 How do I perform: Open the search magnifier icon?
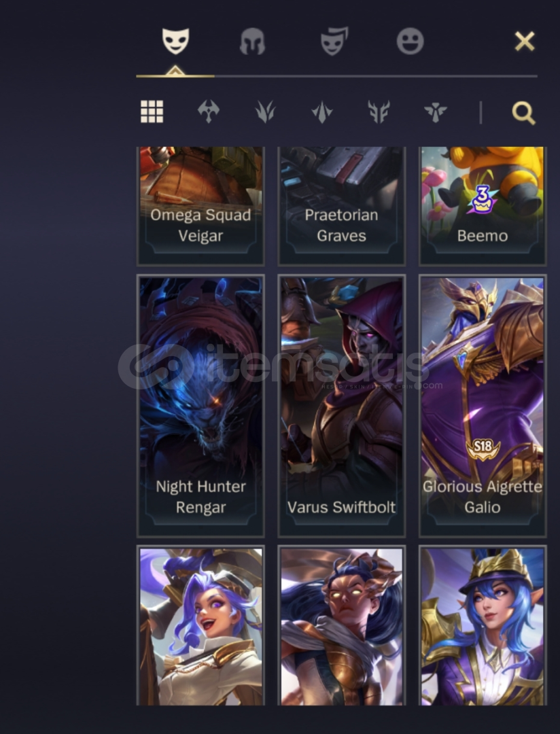[x=523, y=113]
